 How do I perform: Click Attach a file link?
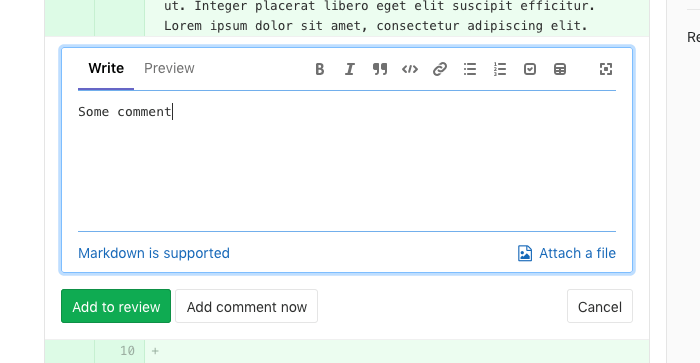coord(577,253)
